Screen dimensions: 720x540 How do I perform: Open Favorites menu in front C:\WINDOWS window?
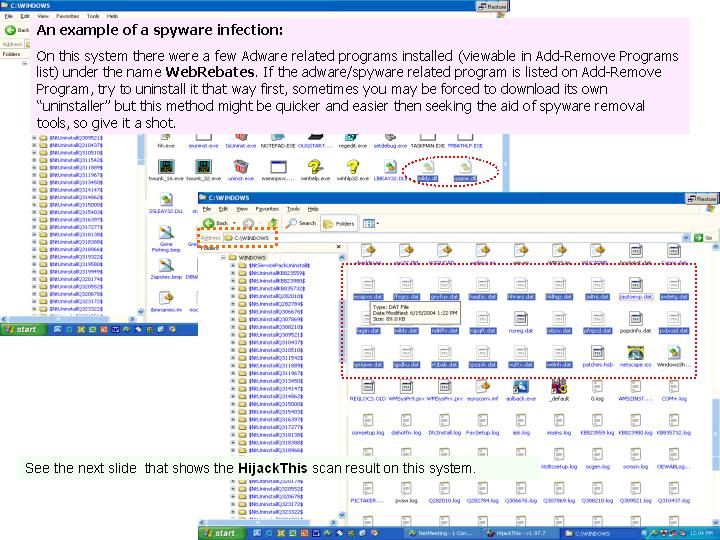click(267, 209)
